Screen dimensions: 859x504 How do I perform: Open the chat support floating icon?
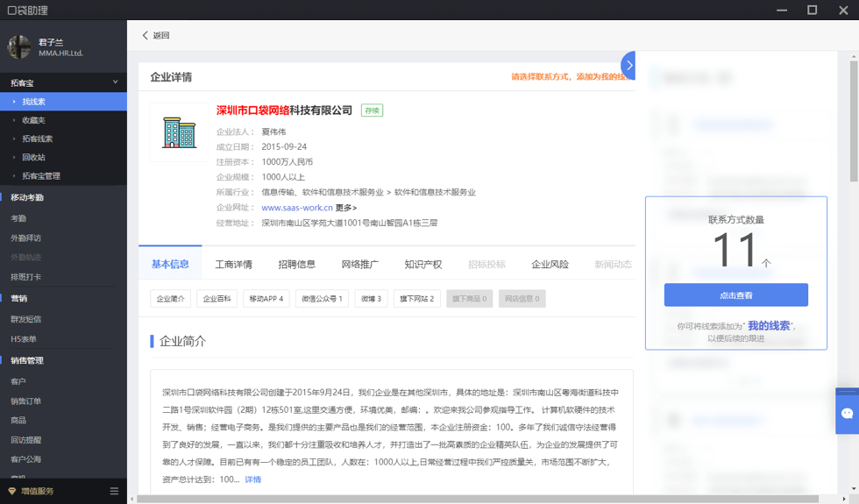pyautogui.click(x=847, y=414)
